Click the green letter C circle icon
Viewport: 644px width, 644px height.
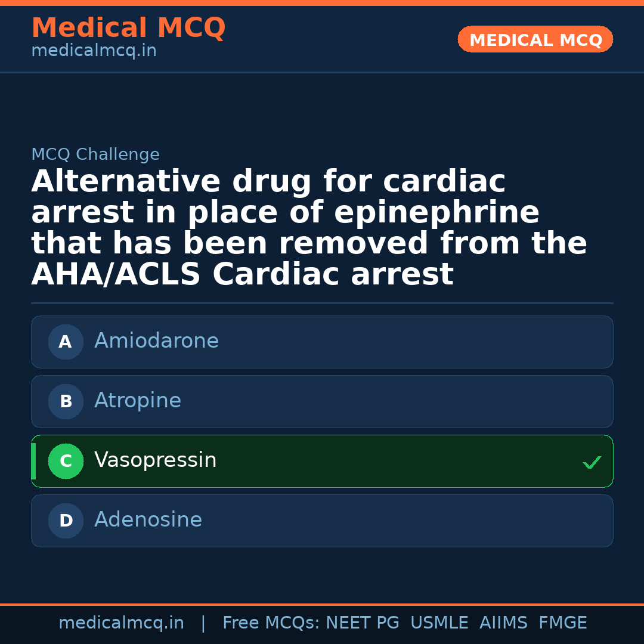click(66, 462)
